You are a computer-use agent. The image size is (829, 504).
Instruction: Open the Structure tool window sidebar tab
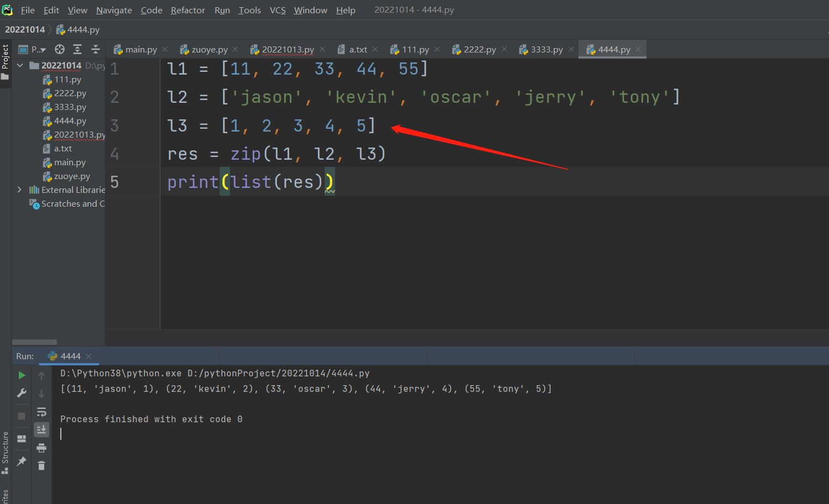tap(5, 453)
